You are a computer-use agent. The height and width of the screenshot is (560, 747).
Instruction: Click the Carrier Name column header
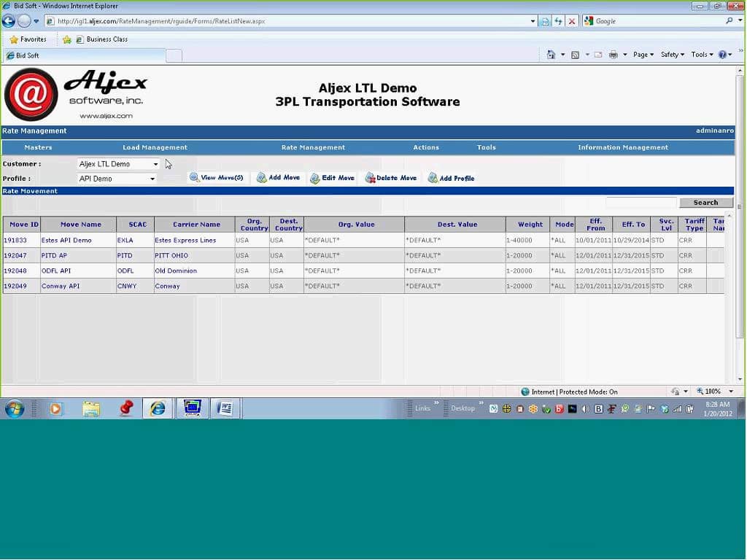(x=195, y=225)
